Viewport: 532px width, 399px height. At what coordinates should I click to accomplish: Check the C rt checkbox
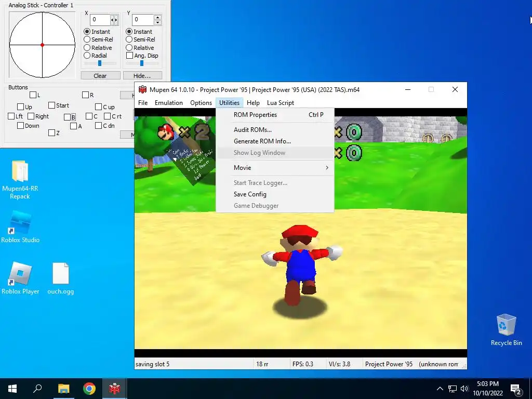click(107, 116)
